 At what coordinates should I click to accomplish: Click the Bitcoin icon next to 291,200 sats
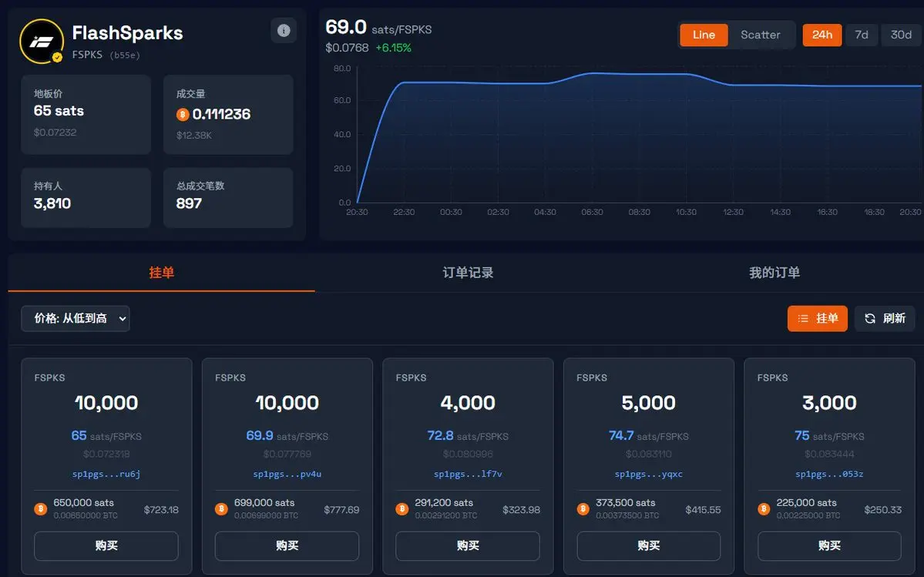coord(402,508)
